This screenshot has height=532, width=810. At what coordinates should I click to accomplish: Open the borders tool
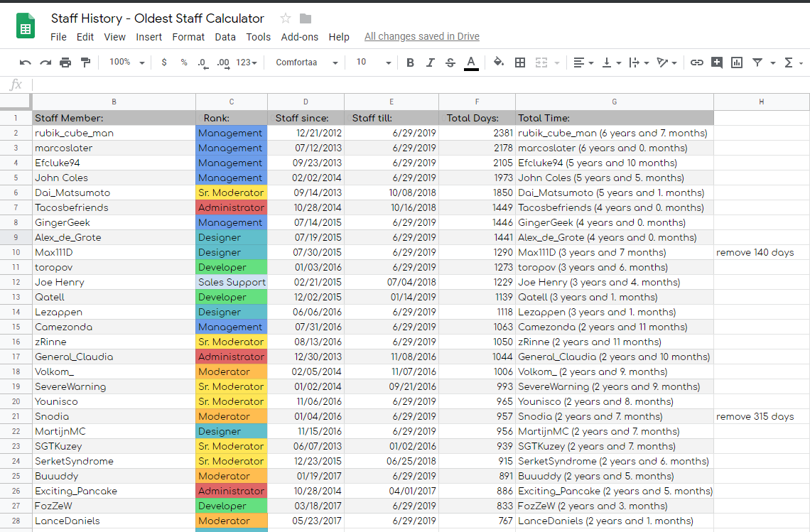520,63
